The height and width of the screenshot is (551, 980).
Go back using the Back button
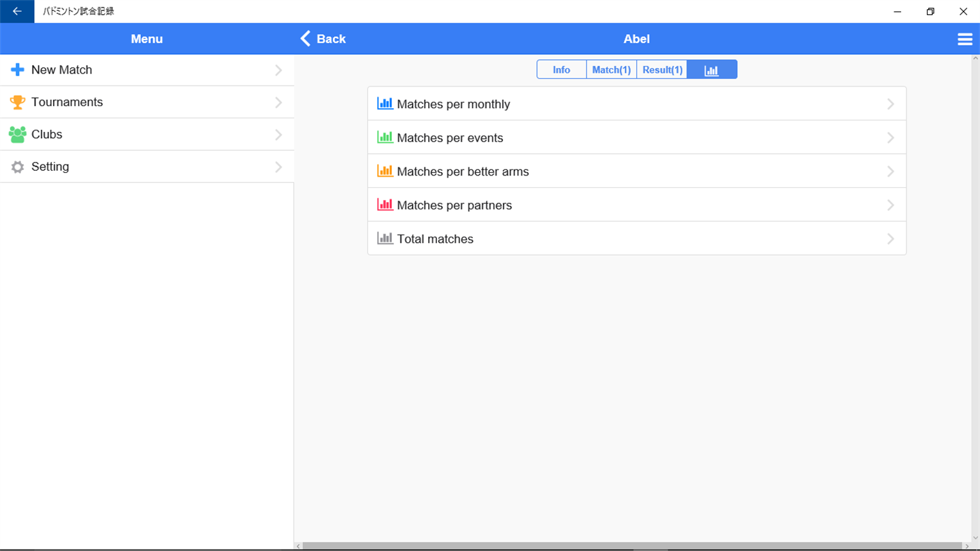click(x=323, y=39)
